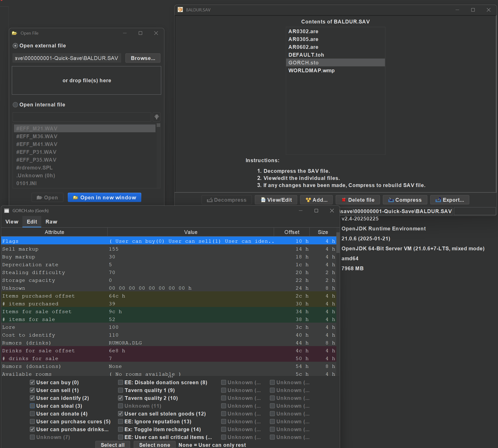Select the Open internal file radio button
The height and width of the screenshot is (448, 498).
tap(15, 105)
